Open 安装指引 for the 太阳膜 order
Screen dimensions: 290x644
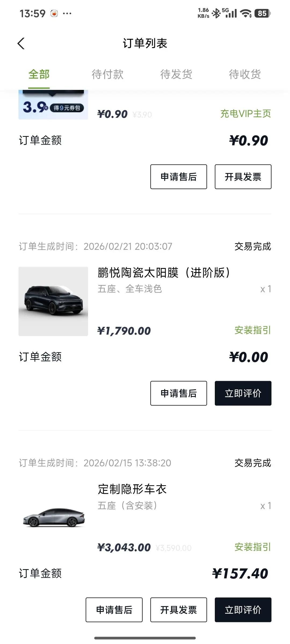pos(253,330)
